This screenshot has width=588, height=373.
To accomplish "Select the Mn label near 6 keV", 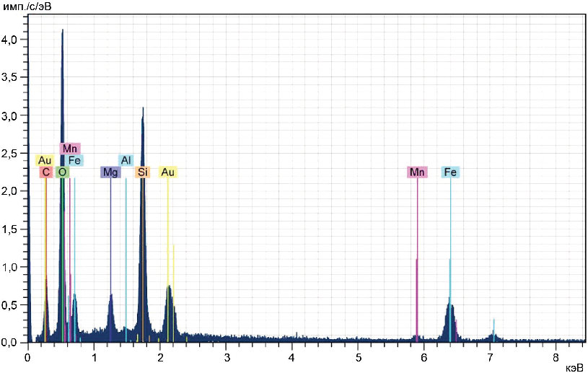I will click(x=417, y=172).
